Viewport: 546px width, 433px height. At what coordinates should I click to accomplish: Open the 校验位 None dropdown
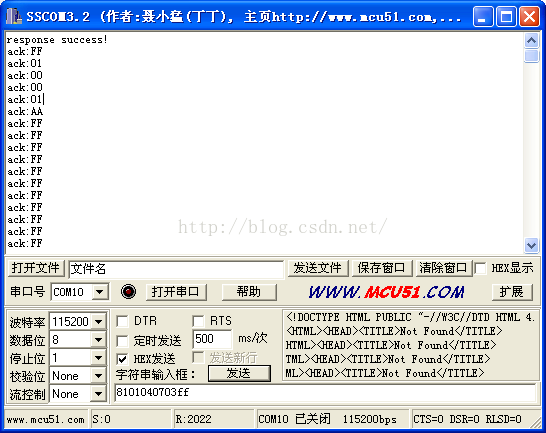(99, 376)
